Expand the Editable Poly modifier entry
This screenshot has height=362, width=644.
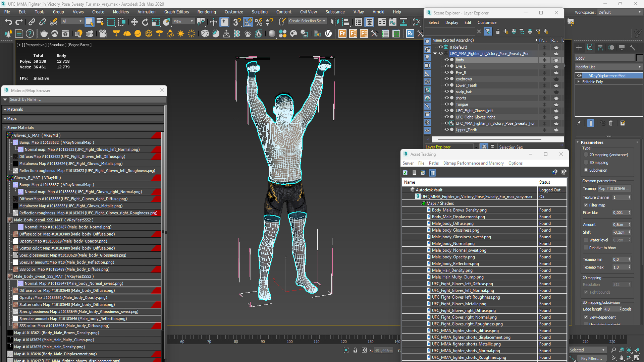(x=578, y=82)
